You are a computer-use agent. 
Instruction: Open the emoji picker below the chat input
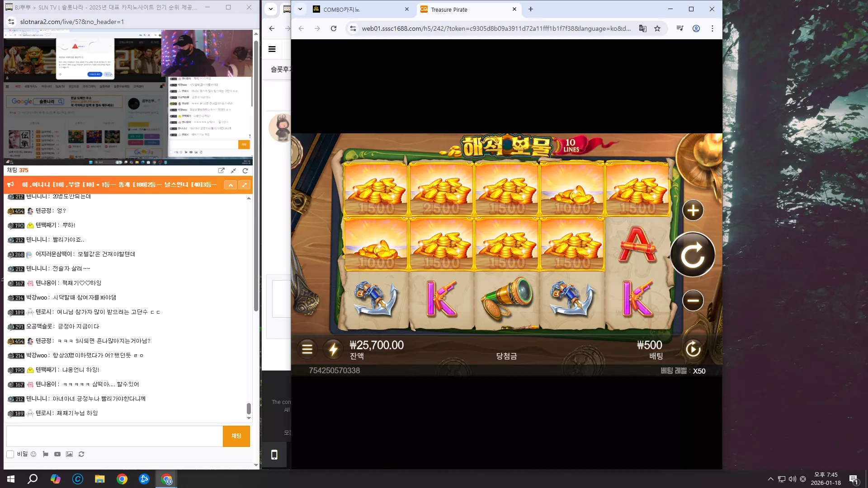point(33,454)
